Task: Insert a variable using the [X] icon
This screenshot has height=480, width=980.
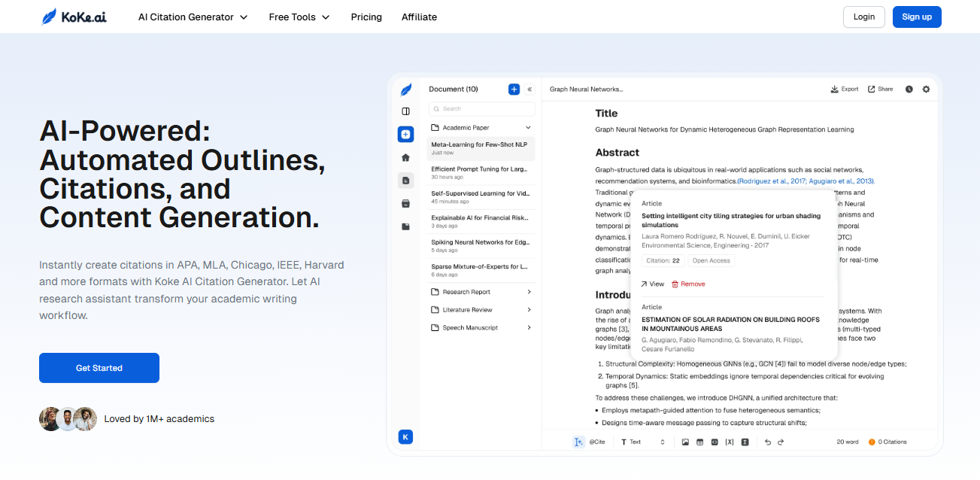Action: click(x=730, y=442)
